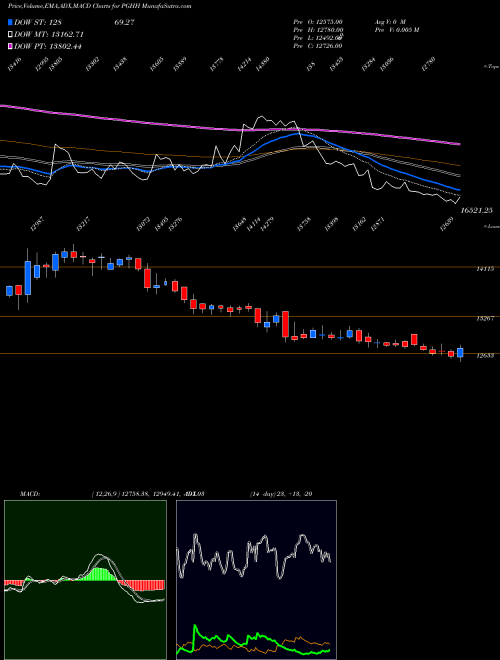The image size is (500, 660).
Task: Click the ADX indicator chart panel
Action: coord(256,580)
